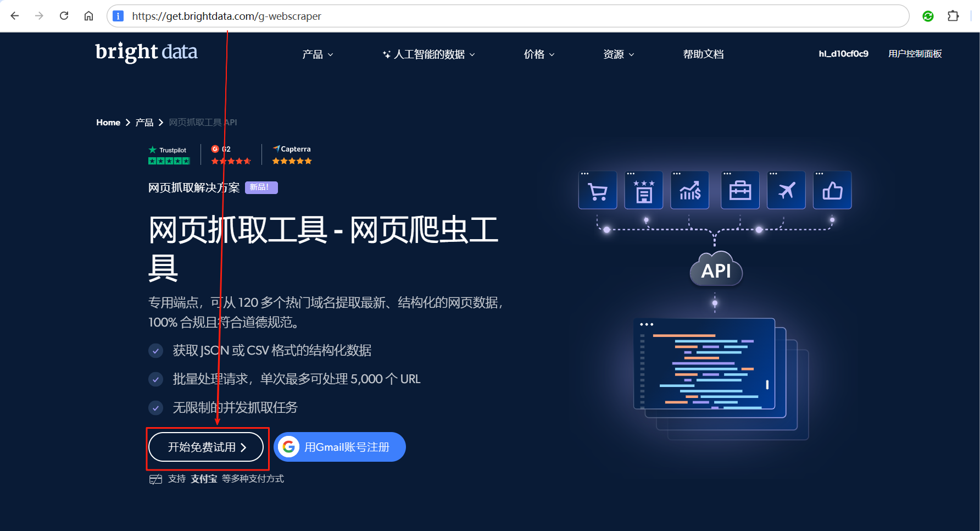Click the thumbs-up social icon tile

point(832,191)
